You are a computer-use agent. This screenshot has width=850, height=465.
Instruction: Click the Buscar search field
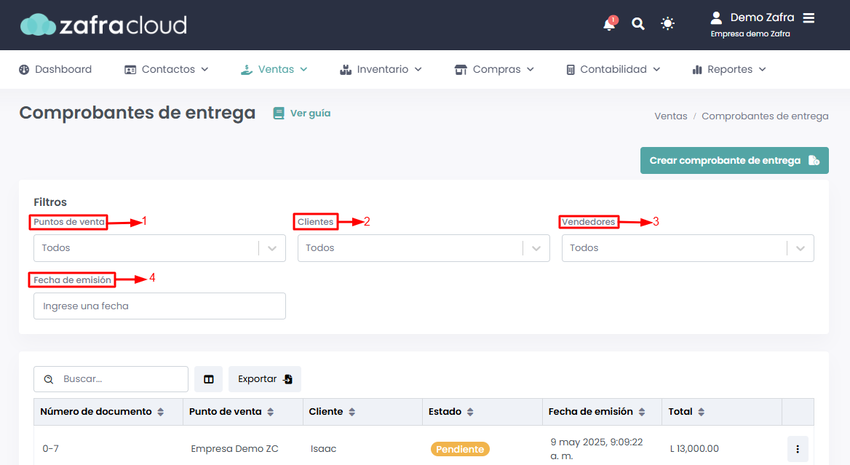[x=111, y=379]
